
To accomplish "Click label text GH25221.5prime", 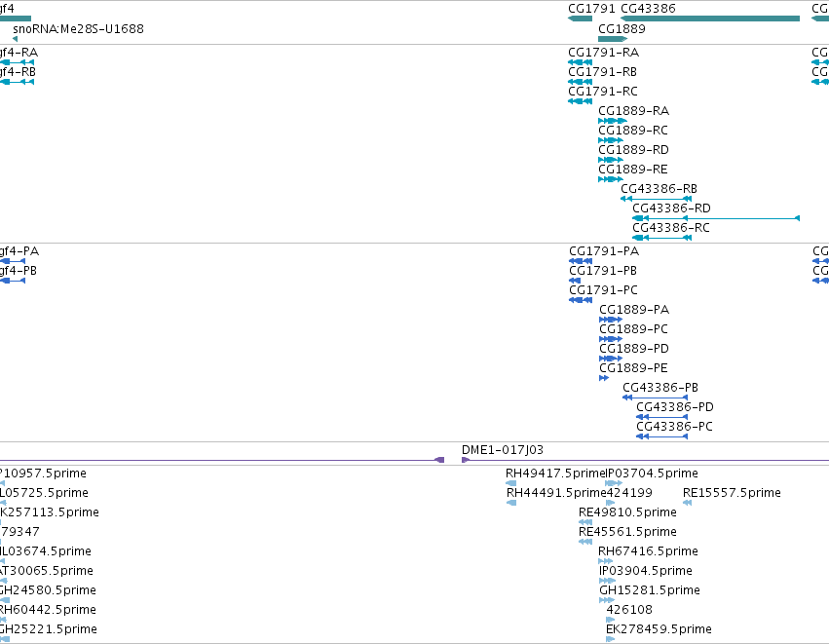I will tap(49, 629).
